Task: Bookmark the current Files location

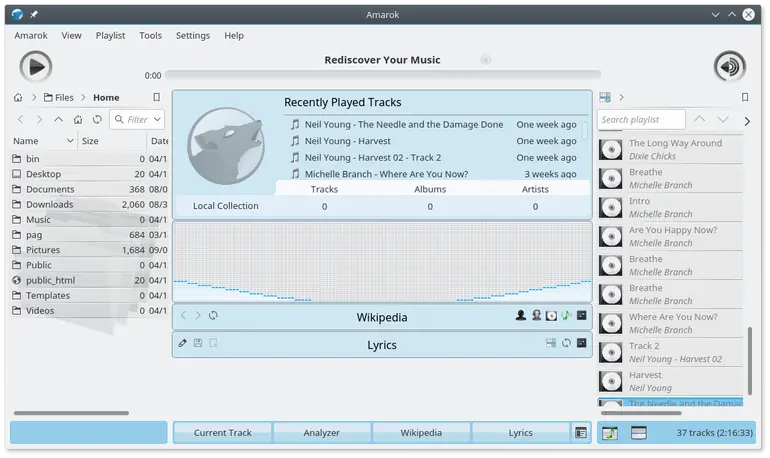Action: [x=157, y=97]
